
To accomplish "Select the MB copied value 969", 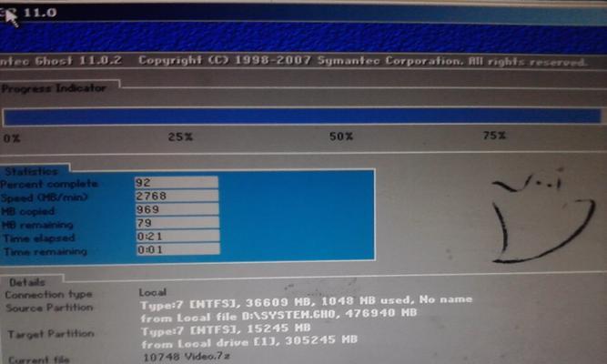I will (177, 209).
